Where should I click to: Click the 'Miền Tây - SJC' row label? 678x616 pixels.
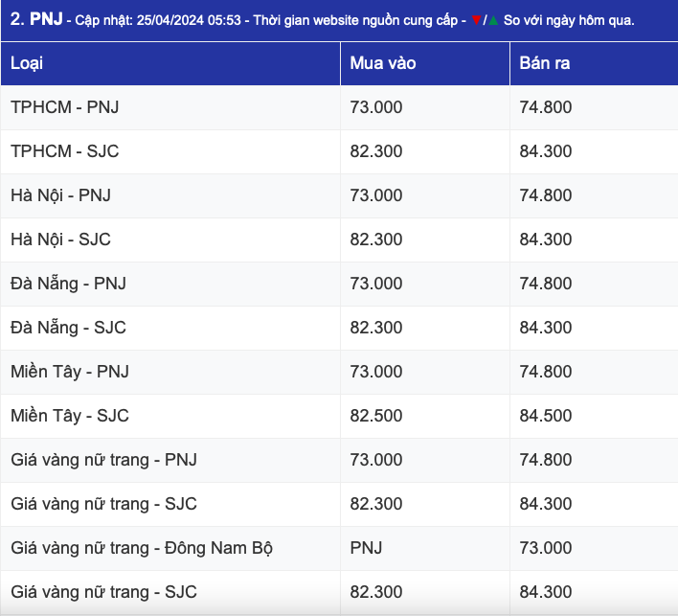tap(70, 416)
